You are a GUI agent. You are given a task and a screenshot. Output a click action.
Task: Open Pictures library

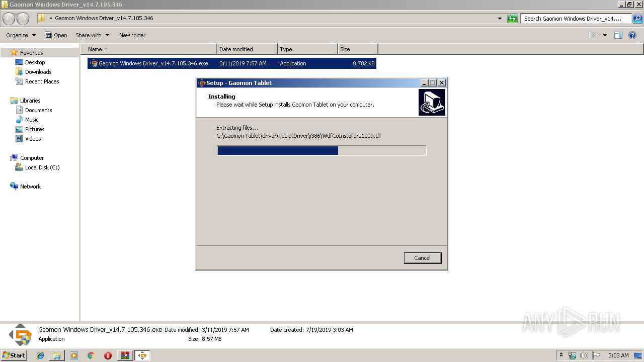pyautogui.click(x=35, y=129)
